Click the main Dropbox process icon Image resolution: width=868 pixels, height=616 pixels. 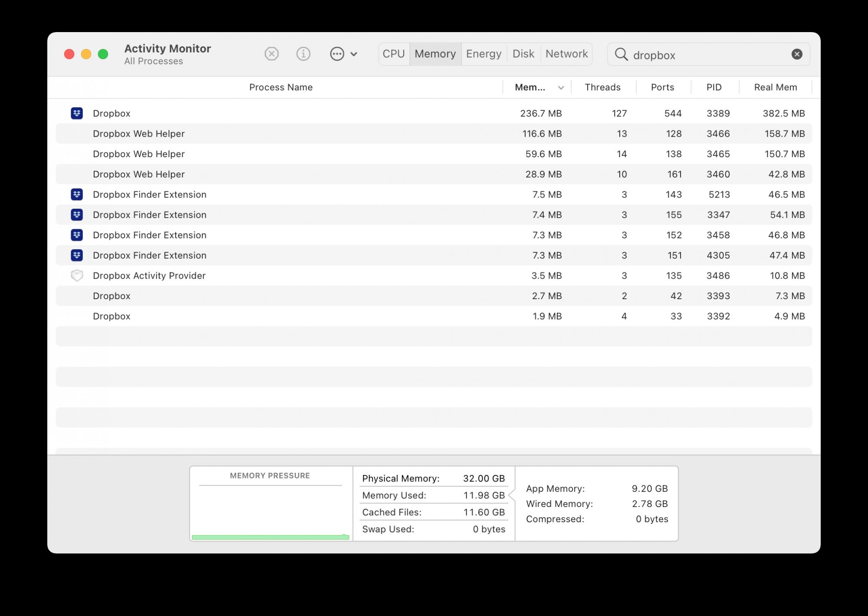tap(77, 113)
